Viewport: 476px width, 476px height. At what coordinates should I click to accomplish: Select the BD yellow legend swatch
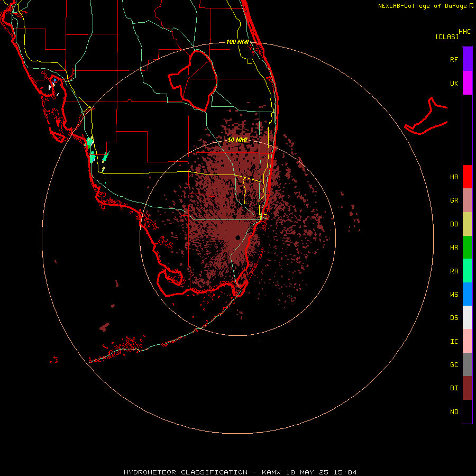point(467,224)
